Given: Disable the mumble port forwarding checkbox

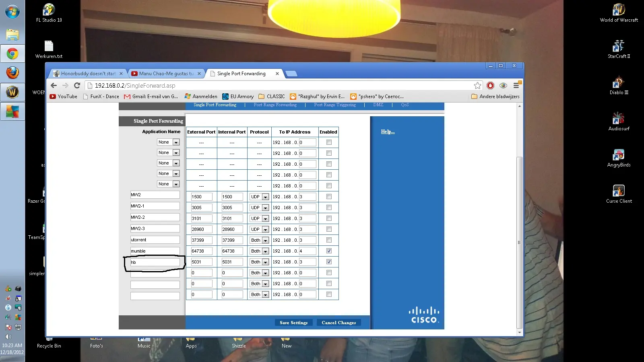Looking at the screenshot, I should (329, 251).
